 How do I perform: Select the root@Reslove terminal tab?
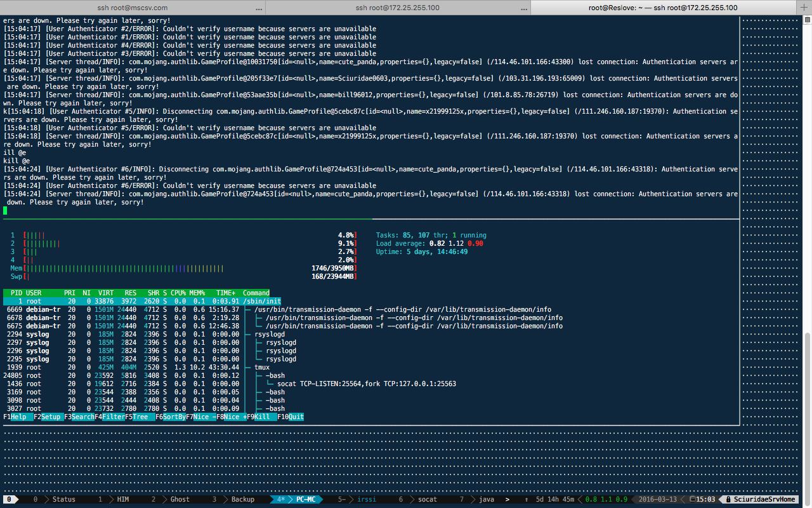tap(663, 8)
